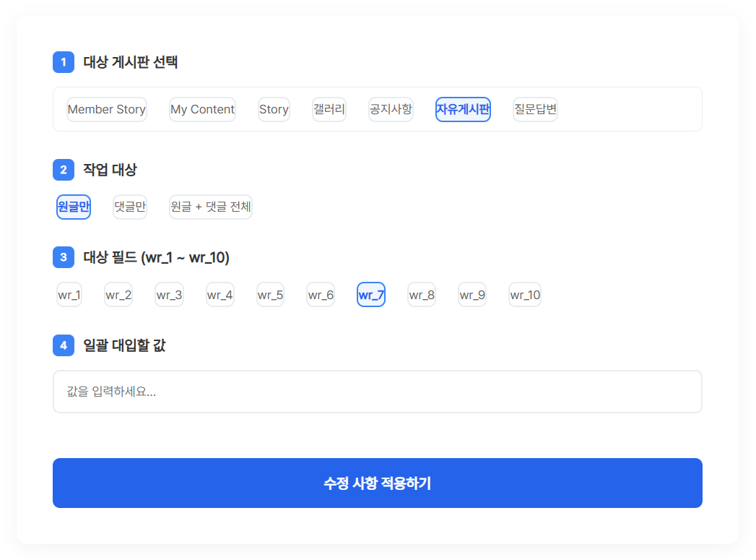Click the 수정 사항 적용하기 button

(x=378, y=483)
